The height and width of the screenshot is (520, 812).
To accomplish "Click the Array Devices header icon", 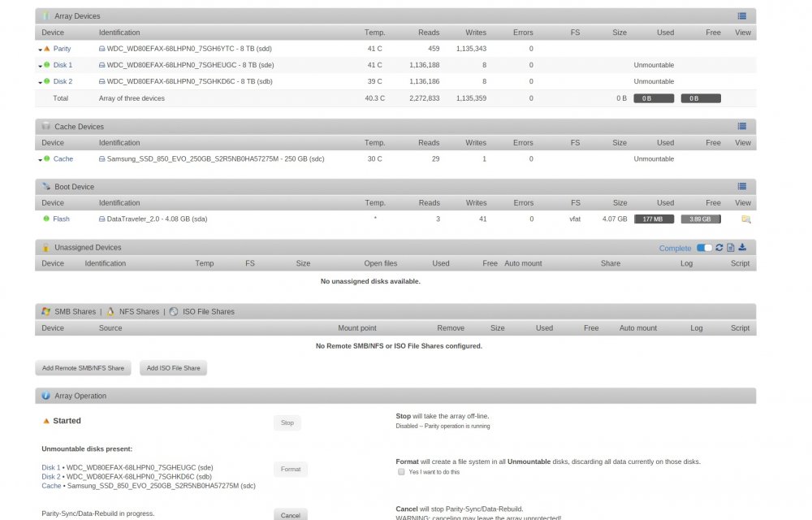I will [45, 15].
